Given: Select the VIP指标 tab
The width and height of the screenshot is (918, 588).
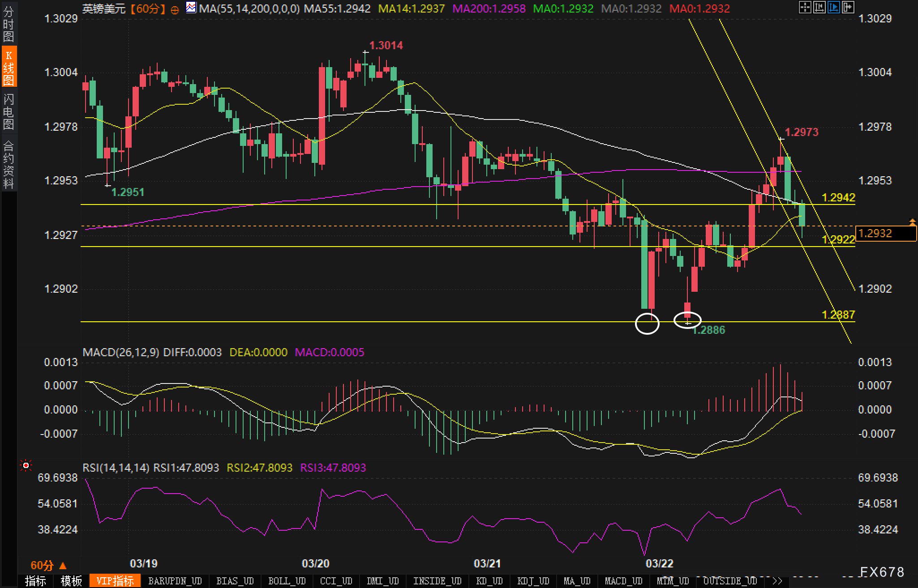Looking at the screenshot, I should coord(115,581).
